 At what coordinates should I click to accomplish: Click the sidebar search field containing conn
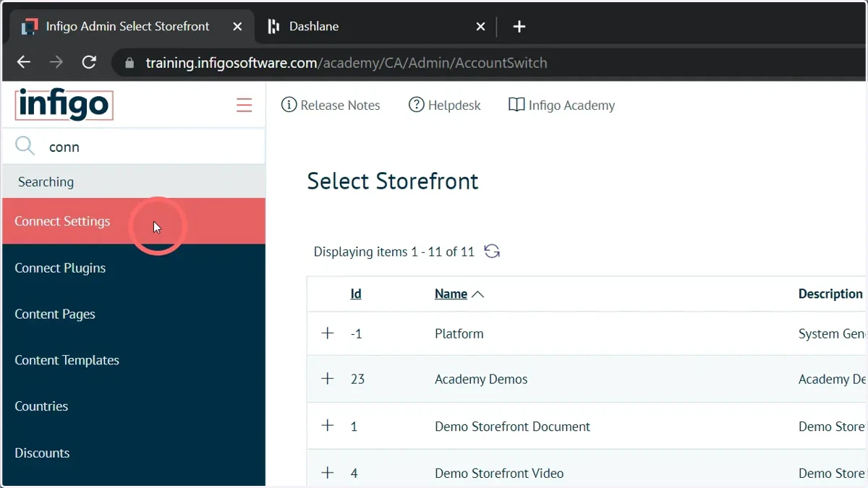click(x=134, y=147)
